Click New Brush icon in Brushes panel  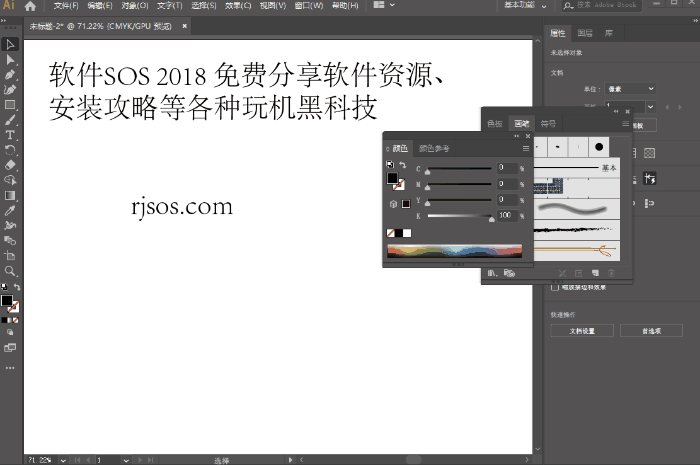[595, 273]
